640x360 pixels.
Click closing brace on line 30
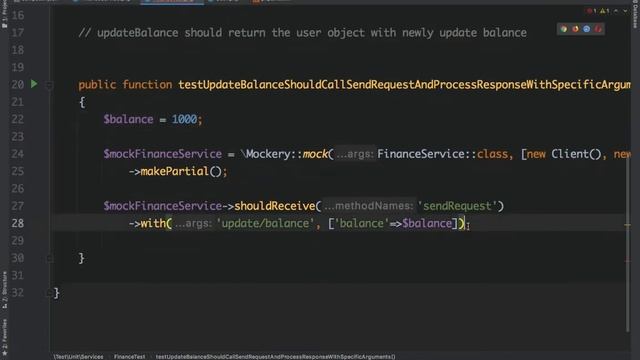82,258
